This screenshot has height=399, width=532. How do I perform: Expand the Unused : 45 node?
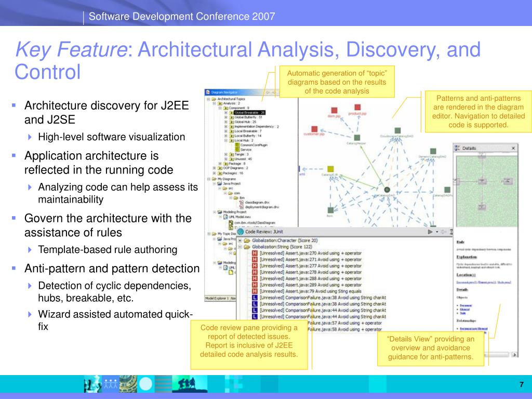click(226, 159)
